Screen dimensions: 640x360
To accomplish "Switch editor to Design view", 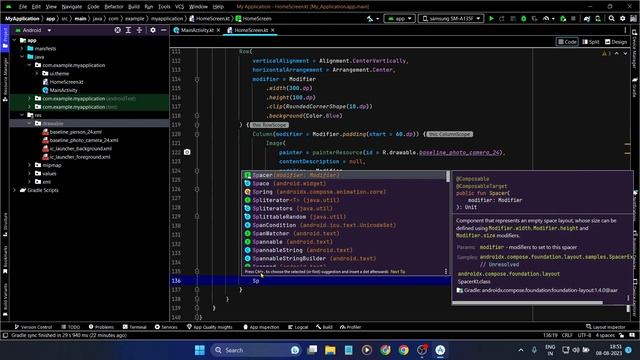I will pyautogui.click(x=616, y=42).
